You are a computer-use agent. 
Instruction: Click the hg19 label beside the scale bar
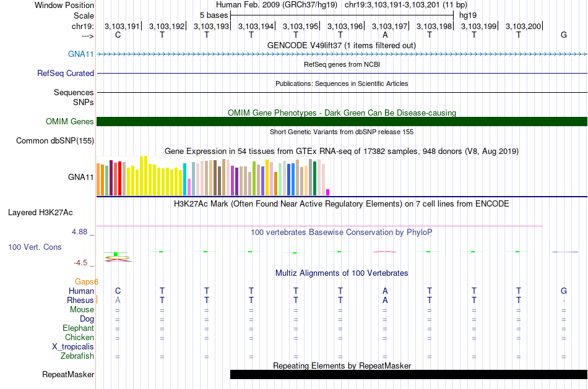468,15
